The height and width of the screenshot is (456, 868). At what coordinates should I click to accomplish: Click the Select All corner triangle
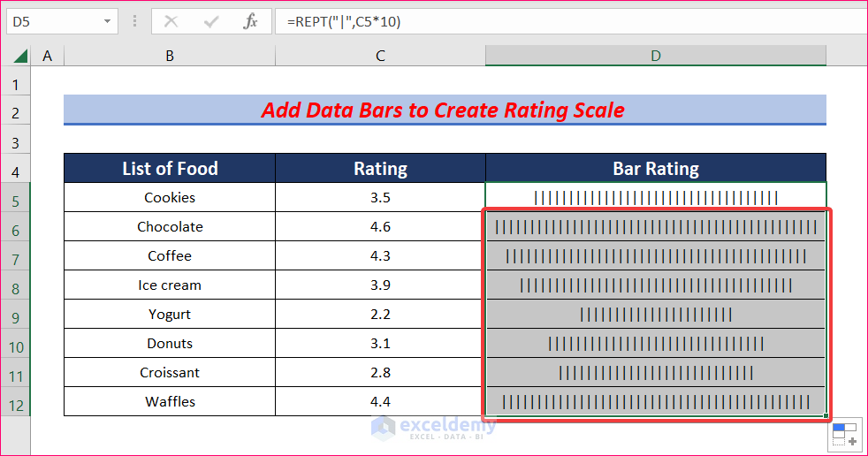point(20,56)
